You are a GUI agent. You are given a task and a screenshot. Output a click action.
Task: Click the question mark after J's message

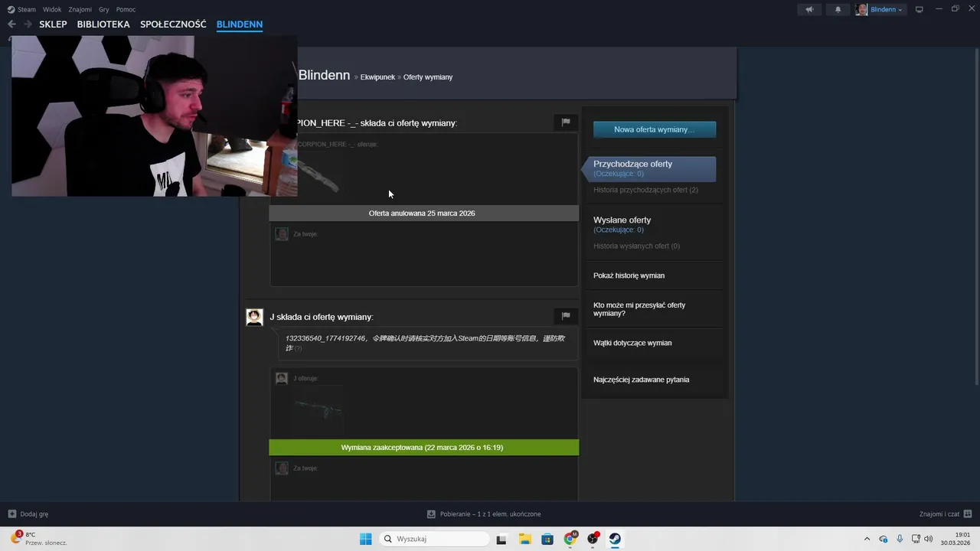[299, 348]
